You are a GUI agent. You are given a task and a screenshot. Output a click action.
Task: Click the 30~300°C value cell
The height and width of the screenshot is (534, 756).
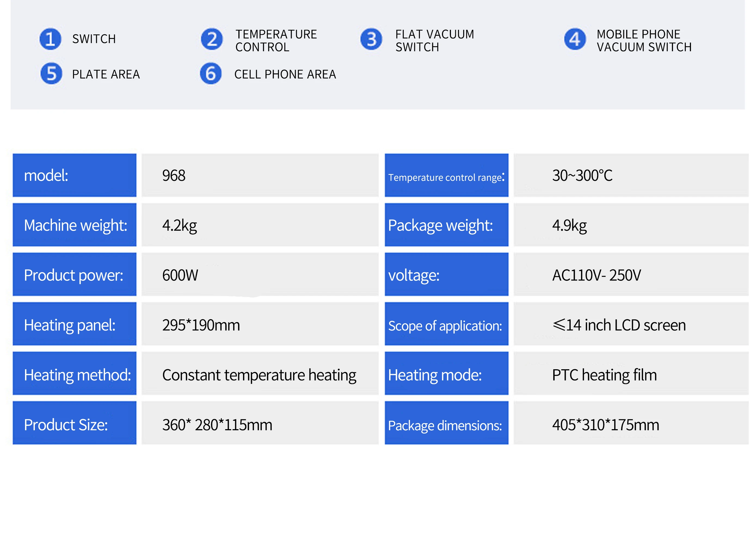pyautogui.click(x=582, y=175)
